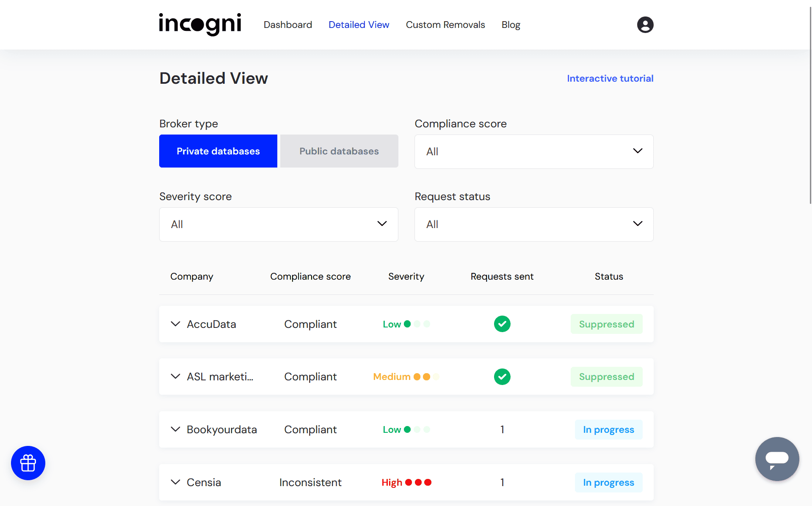
Task: Click Bookyourdata's requests sent count
Action: pyautogui.click(x=502, y=429)
